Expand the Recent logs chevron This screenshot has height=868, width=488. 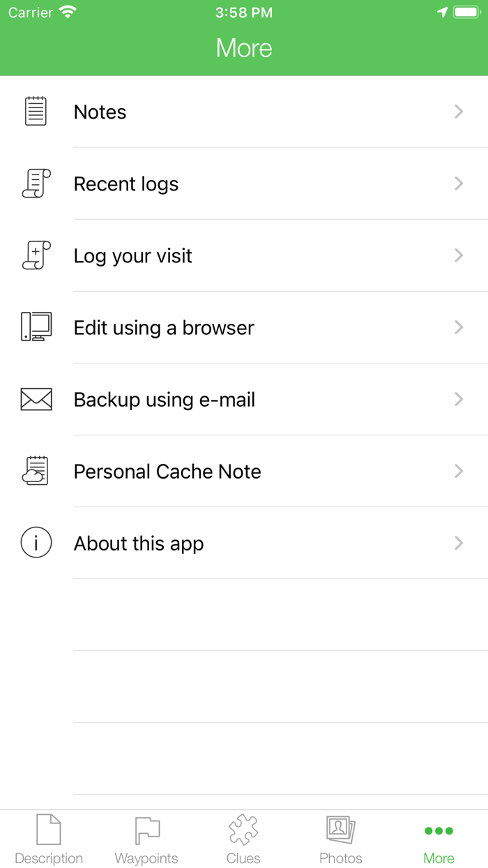click(459, 184)
